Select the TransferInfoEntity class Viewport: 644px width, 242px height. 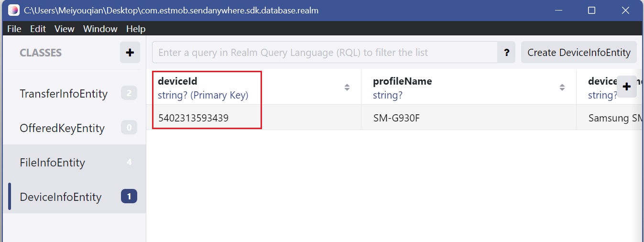point(64,94)
